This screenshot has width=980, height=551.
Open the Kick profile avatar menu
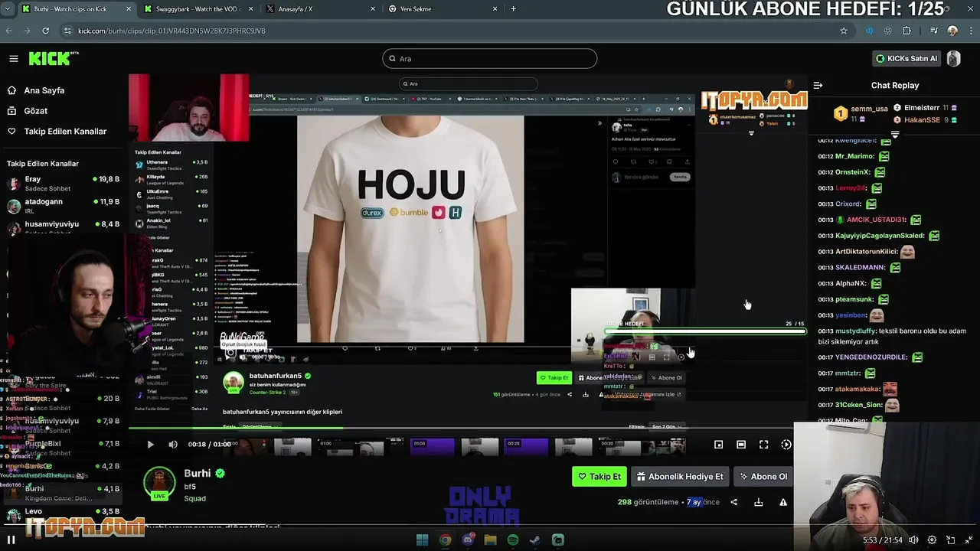pos(954,59)
